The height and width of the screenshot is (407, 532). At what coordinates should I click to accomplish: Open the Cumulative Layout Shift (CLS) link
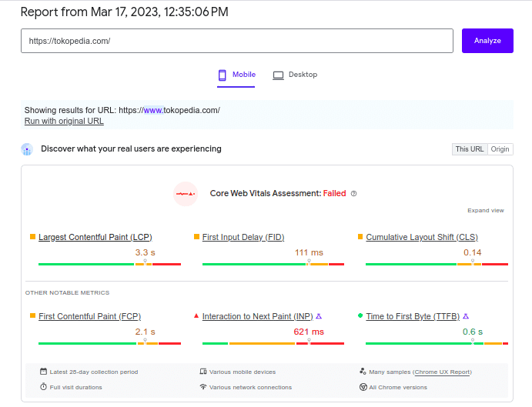pos(422,237)
